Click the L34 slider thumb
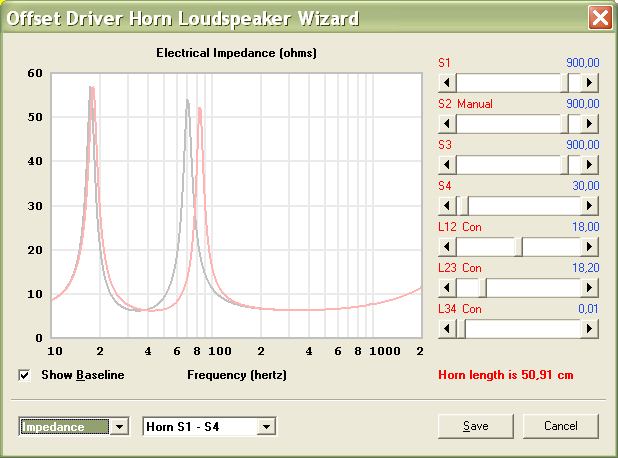The height and width of the screenshot is (458, 618). click(x=461, y=329)
